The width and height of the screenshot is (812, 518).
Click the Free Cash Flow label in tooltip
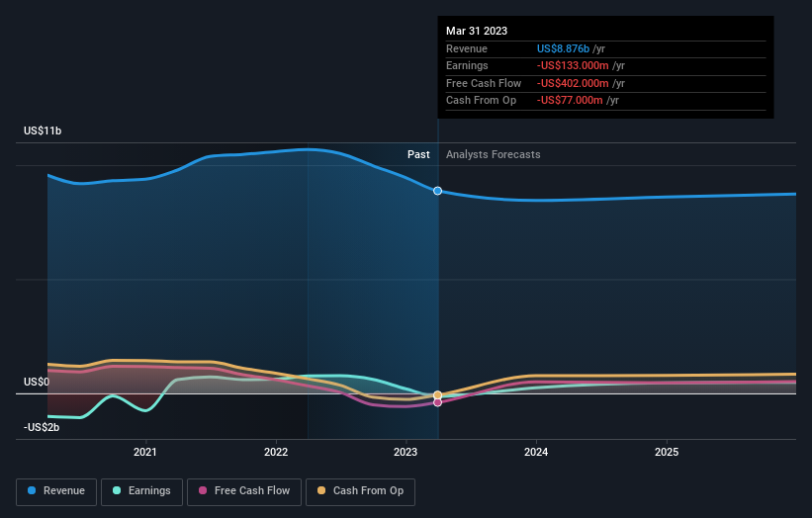484,83
